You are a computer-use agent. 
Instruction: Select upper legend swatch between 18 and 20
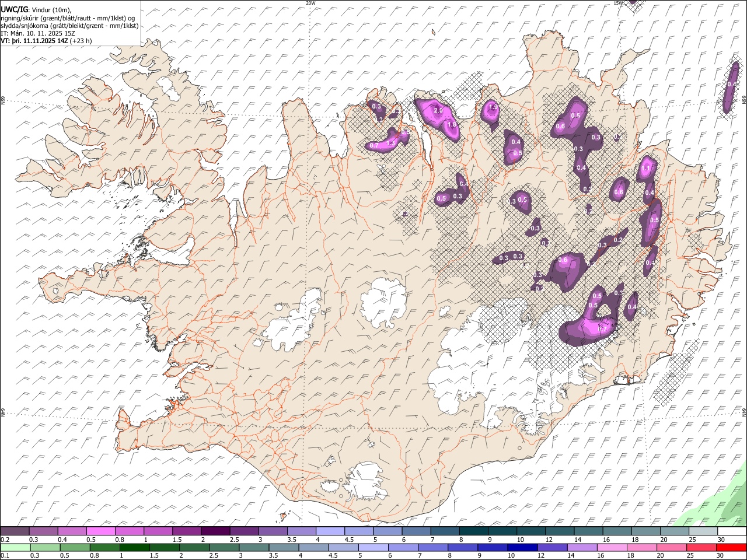click(x=646, y=531)
